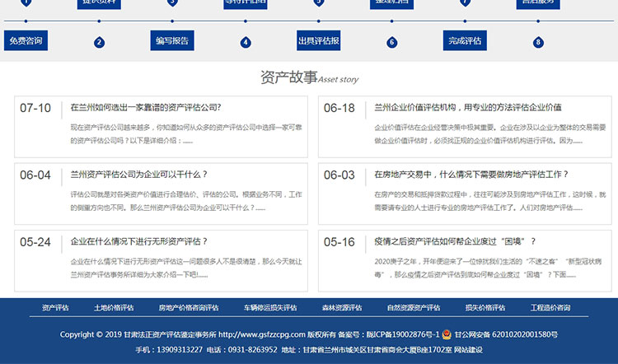Click the step 4 circle marker
The width and height of the screenshot is (618, 364).
pyautogui.click(x=246, y=42)
